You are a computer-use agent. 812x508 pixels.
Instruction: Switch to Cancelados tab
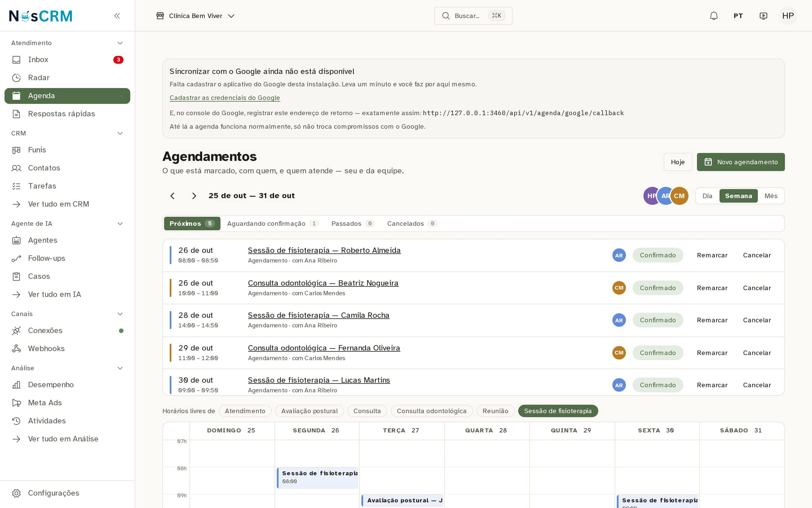click(412, 224)
